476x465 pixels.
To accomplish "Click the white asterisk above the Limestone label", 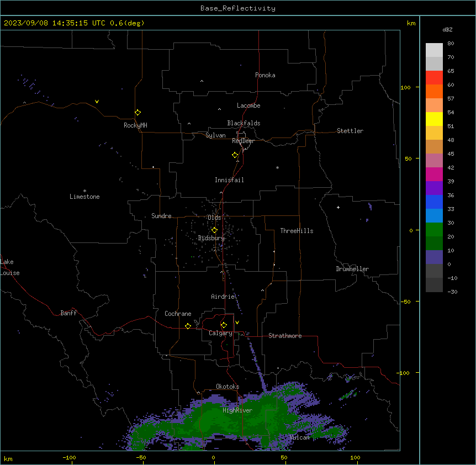I will pyautogui.click(x=84, y=191).
